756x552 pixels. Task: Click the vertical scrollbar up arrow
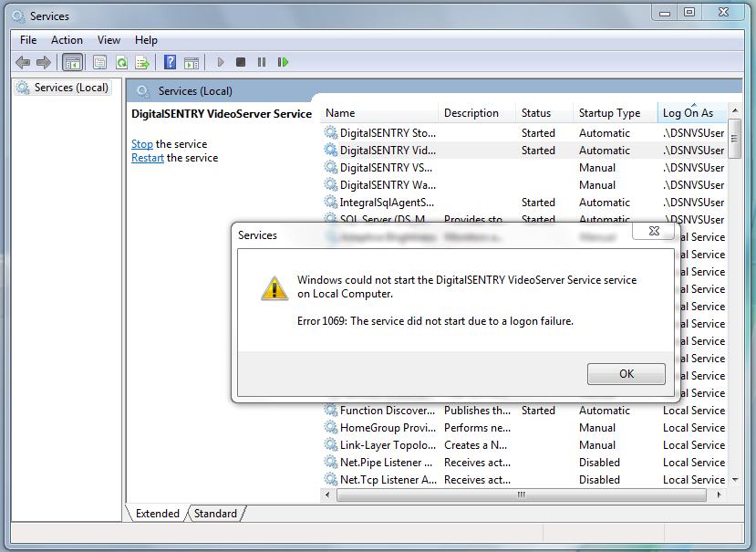(735, 110)
